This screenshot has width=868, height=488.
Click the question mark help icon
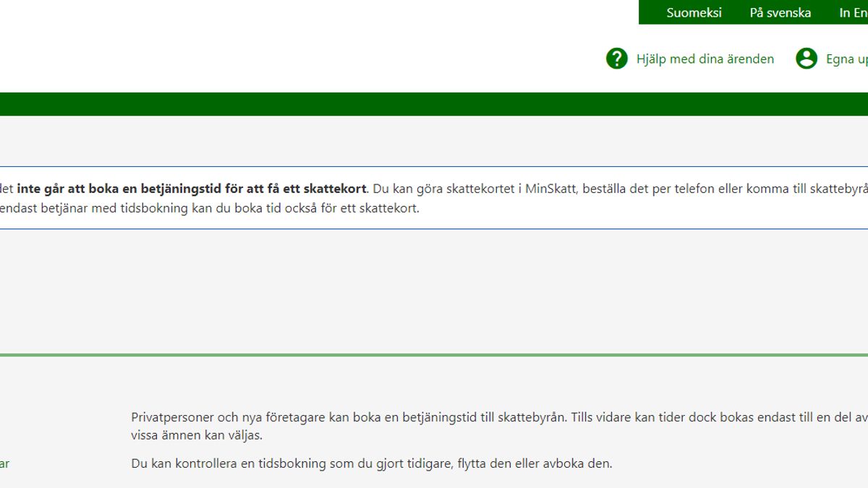point(616,59)
